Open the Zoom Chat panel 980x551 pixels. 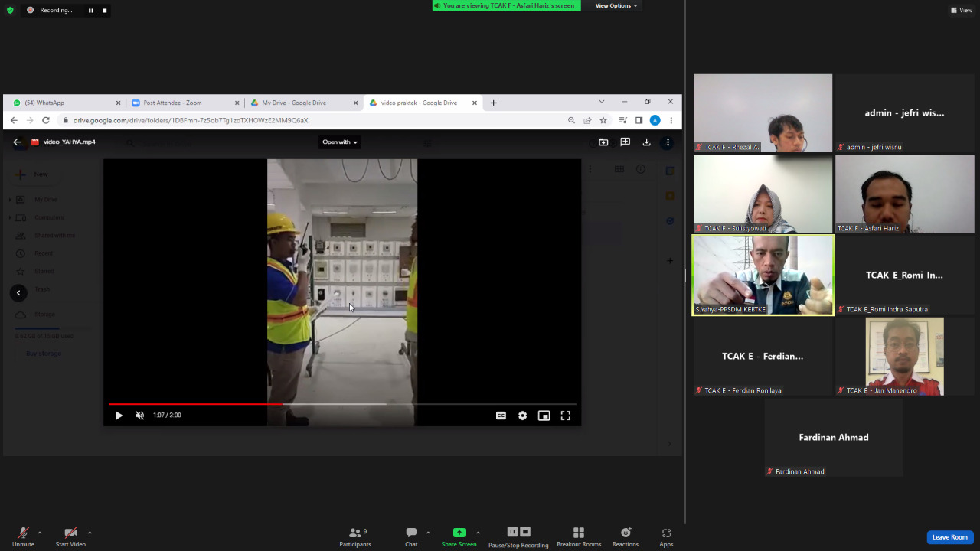click(x=411, y=536)
